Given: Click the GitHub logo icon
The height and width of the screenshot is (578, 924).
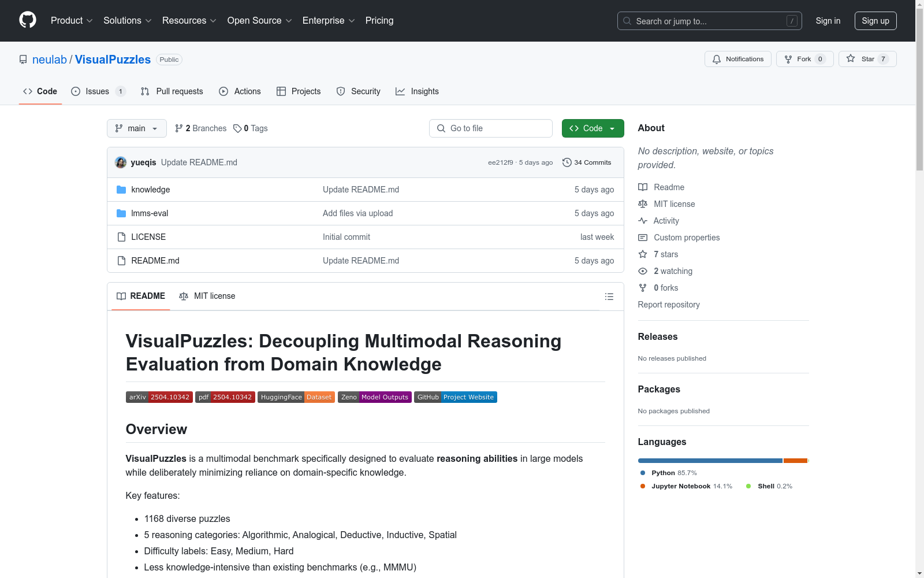Looking at the screenshot, I should (28, 20).
